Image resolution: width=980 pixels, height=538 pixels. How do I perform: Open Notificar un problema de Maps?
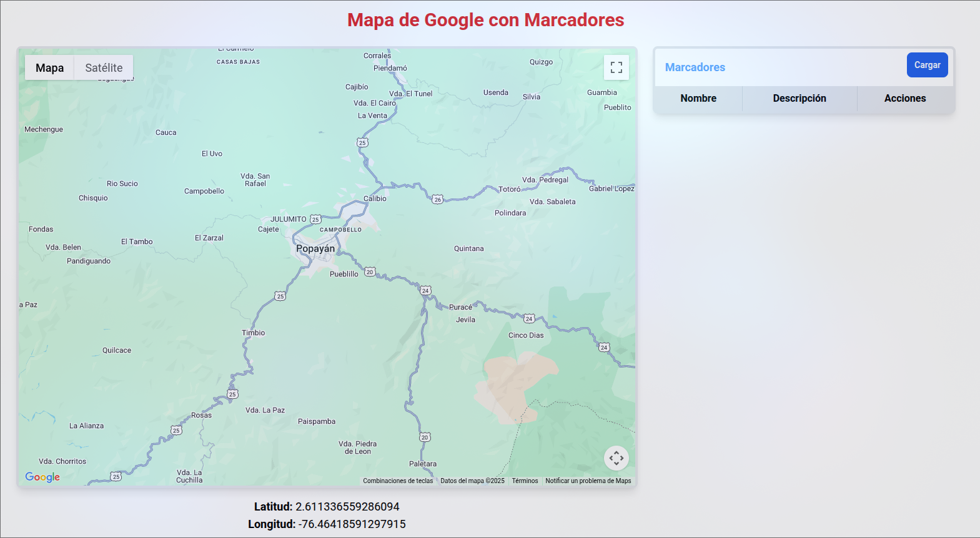pyautogui.click(x=588, y=481)
